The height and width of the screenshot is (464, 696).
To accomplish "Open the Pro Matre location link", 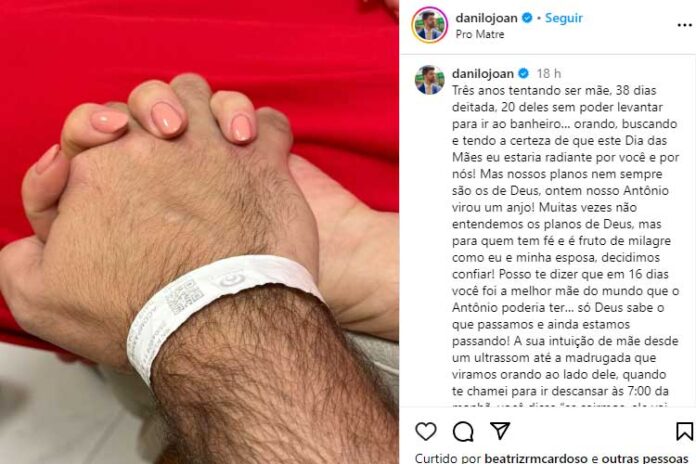I will click(480, 34).
